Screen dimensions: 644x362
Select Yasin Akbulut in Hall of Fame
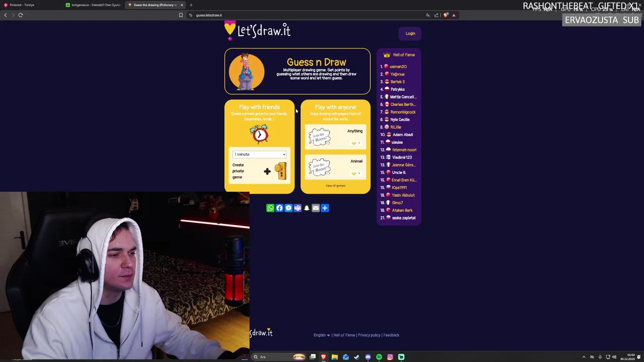[x=403, y=195]
